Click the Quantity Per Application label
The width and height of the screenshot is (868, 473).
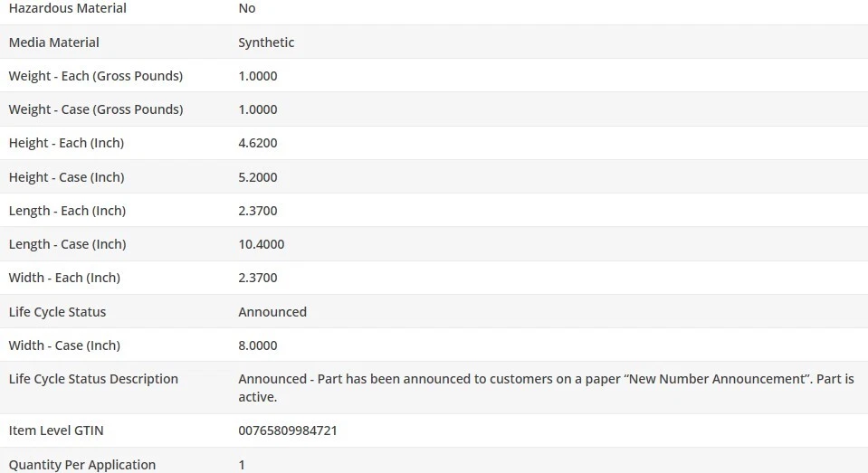(x=82, y=465)
